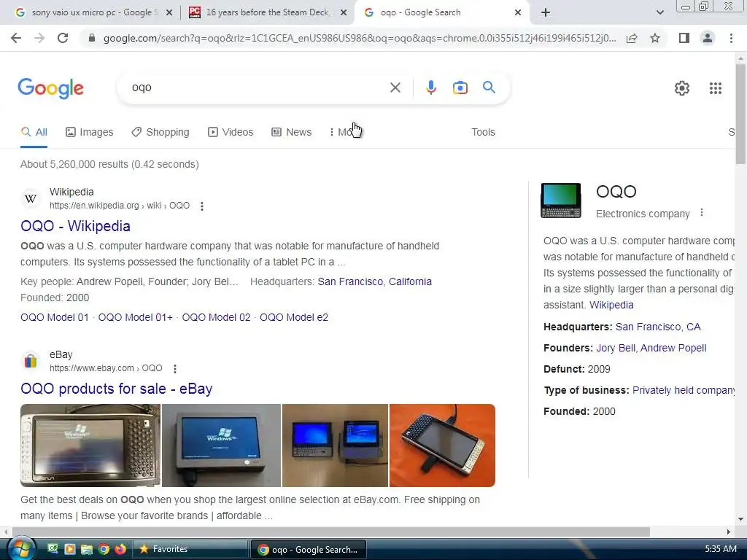Open the OQO Model e2 sublink
The height and width of the screenshot is (560, 747).
tap(294, 317)
